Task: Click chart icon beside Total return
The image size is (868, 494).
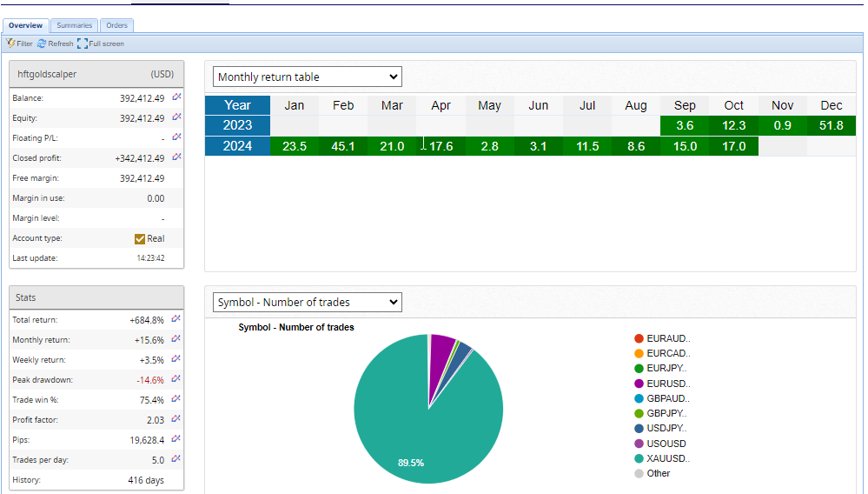Action: (x=176, y=319)
